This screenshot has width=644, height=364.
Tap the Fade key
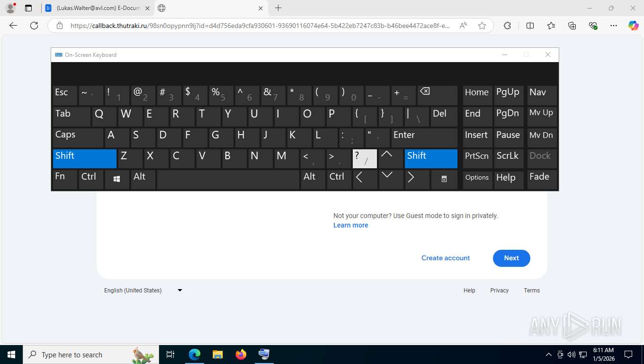[542, 179]
